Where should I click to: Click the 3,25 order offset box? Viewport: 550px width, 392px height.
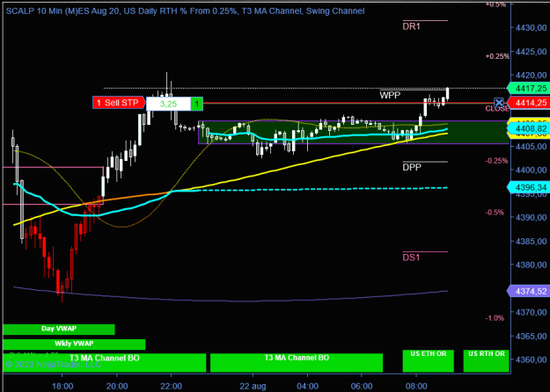pos(168,104)
